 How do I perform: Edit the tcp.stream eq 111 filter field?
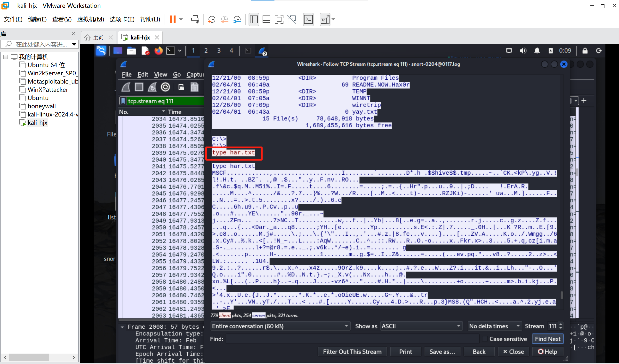point(165,101)
